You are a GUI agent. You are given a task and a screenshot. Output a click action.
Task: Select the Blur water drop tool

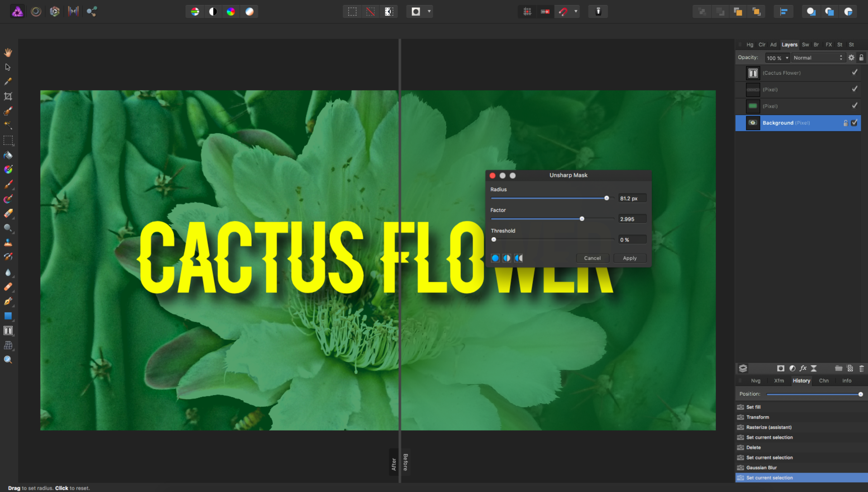tap(8, 272)
